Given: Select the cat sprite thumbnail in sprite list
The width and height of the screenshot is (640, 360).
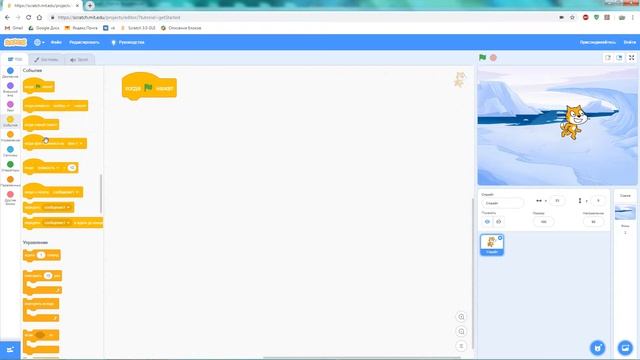Looking at the screenshot, I should click(492, 245).
